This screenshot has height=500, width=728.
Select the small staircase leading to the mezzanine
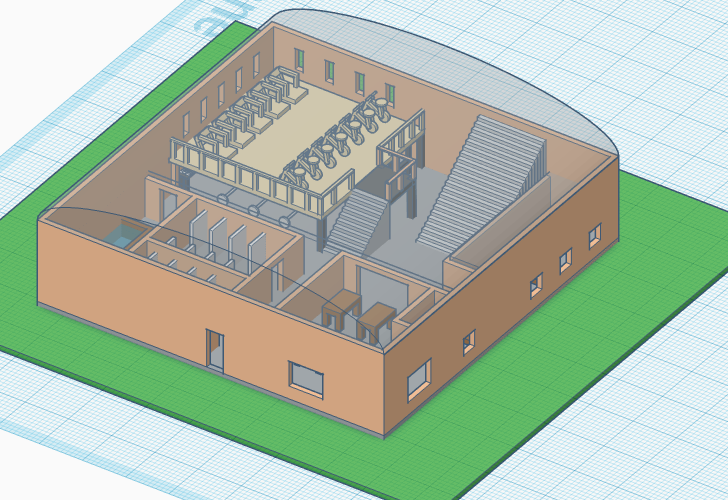click(x=358, y=222)
